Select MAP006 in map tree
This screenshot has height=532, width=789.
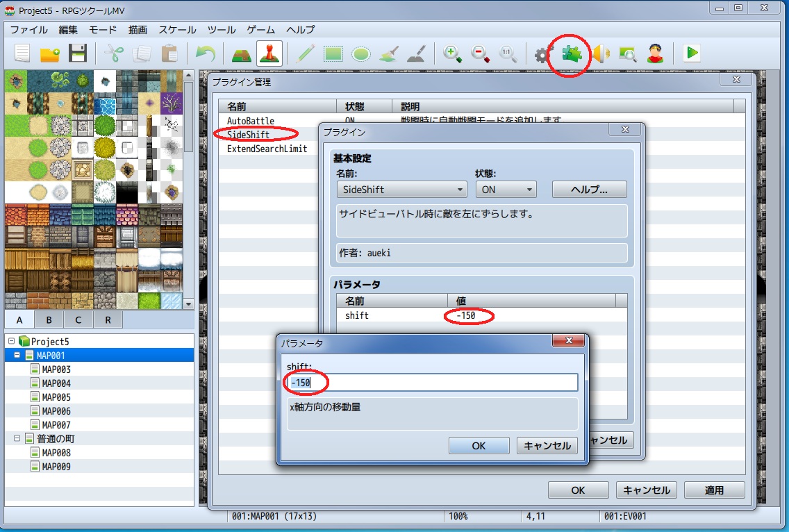point(56,410)
